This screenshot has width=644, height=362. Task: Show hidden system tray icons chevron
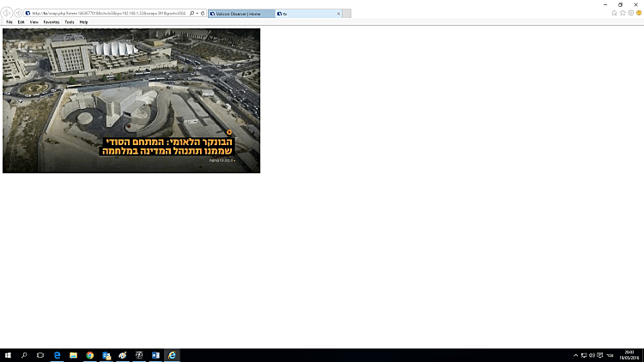(575, 355)
